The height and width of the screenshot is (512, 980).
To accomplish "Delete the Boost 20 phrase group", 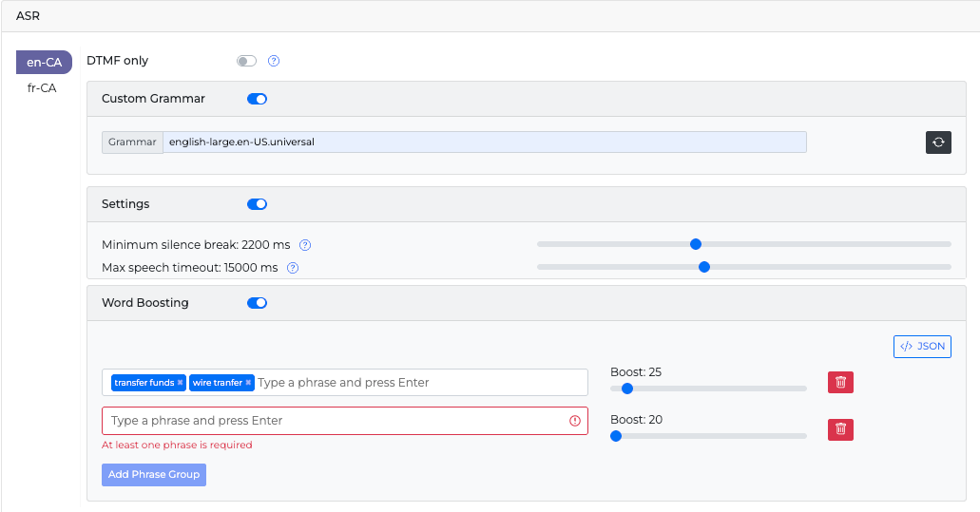I will point(840,429).
